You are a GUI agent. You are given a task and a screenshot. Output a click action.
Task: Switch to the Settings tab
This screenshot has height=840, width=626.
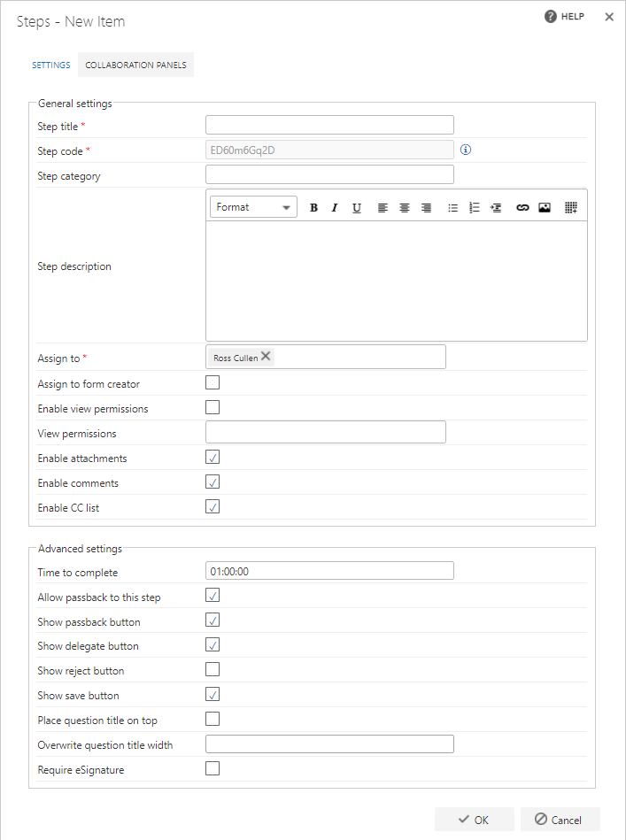[x=51, y=65]
